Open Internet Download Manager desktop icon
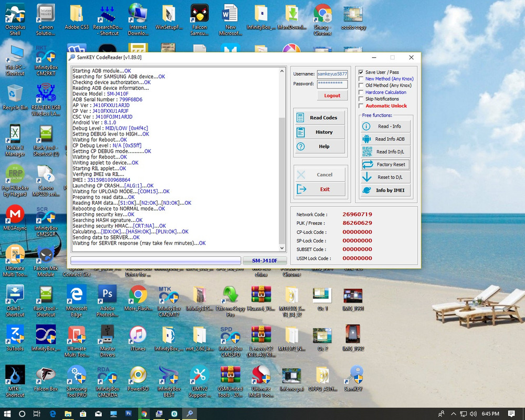This screenshot has width=525, height=420. [138, 19]
